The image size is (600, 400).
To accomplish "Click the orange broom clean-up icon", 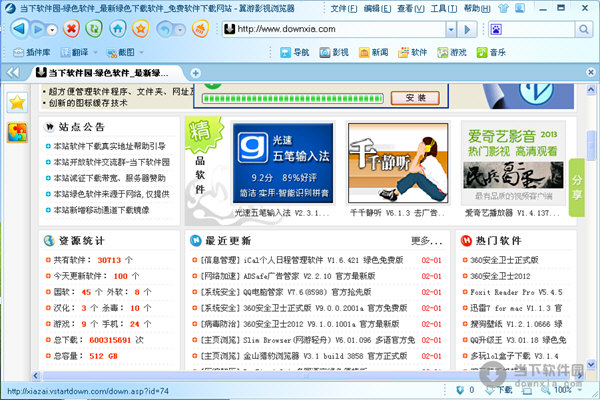I will click(201, 29).
